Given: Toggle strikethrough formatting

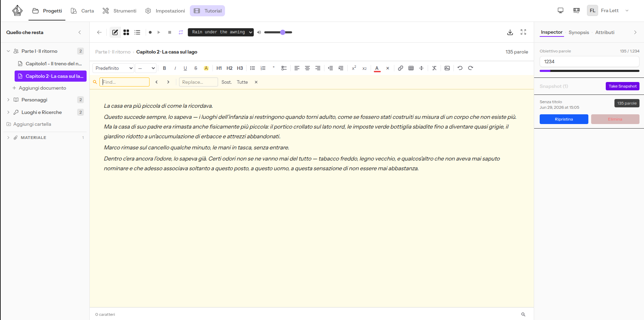Looking at the screenshot, I should coord(196,68).
